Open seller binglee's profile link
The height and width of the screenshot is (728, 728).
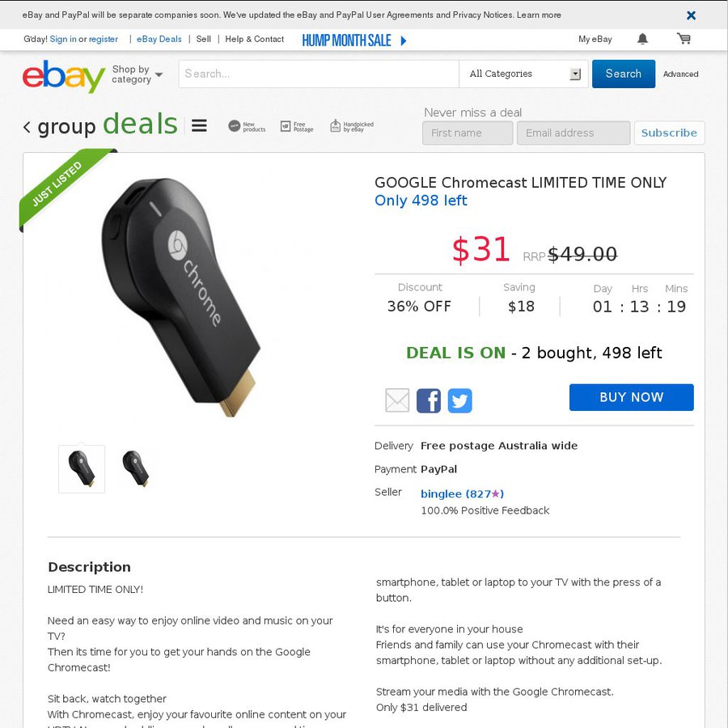[462, 493]
